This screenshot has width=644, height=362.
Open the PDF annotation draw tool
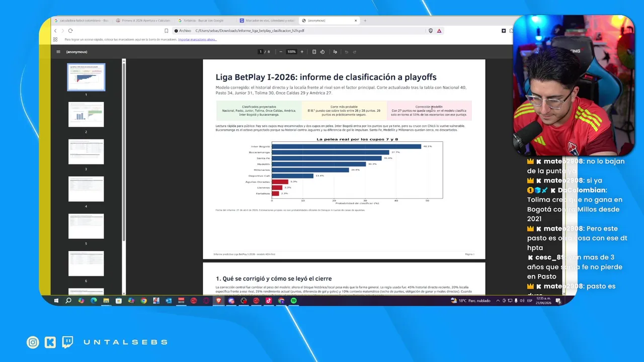pos(335,52)
